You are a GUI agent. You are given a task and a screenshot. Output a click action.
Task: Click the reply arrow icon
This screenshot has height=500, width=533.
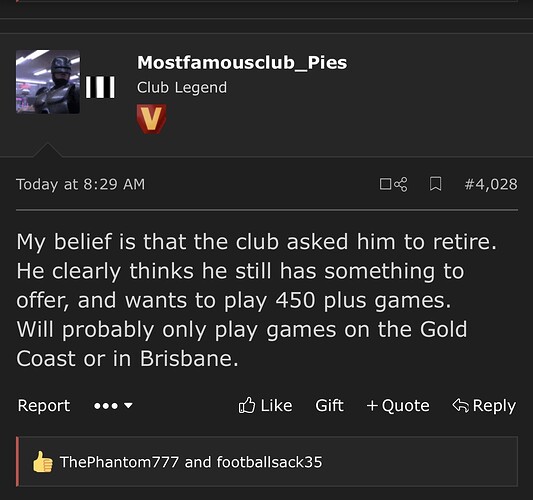click(461, 405)
